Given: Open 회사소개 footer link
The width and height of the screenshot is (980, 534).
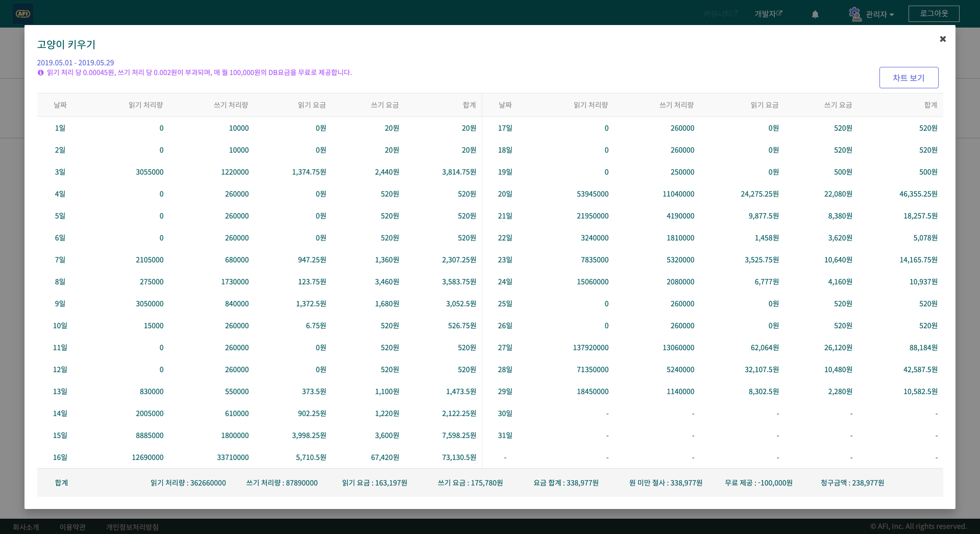Looking at the screenshot, I should pyautogui.click(x=26, y=527).
